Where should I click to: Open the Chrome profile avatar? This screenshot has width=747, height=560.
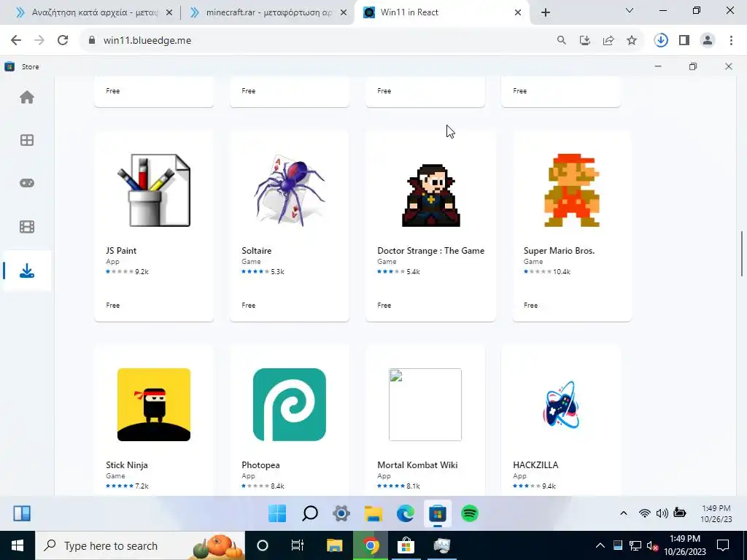pos(708,41)
